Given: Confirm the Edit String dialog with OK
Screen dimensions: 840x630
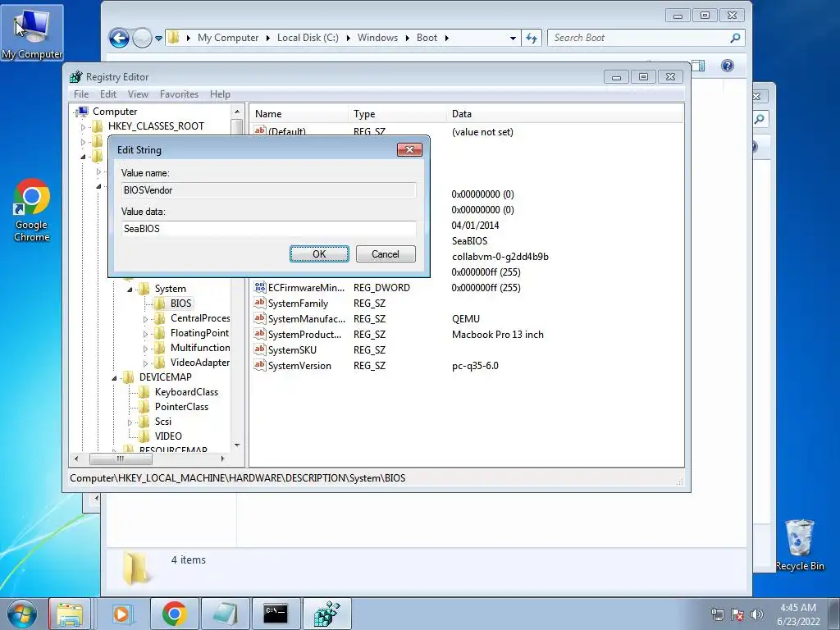Looking at the screenshot, I should tap(319, 254).
